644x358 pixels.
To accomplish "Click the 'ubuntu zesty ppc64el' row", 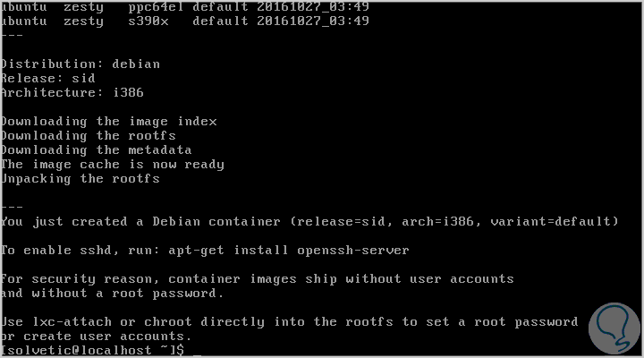I will coord(185,6).
